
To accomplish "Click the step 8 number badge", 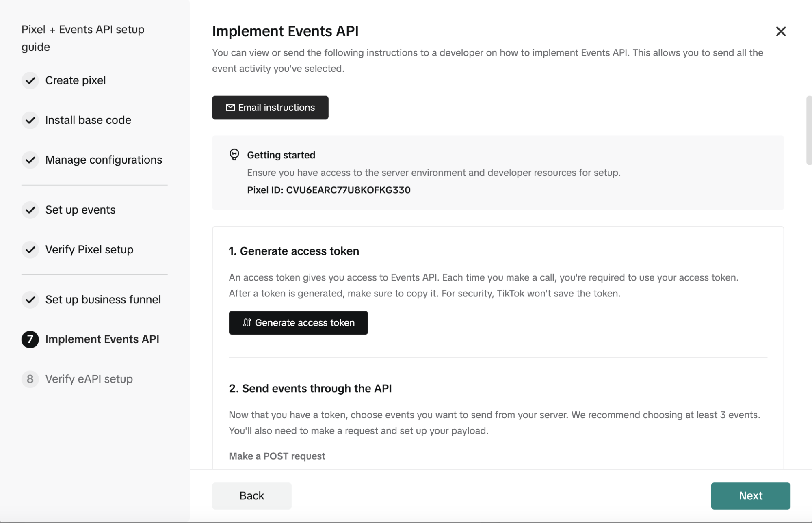I will 30,379.
